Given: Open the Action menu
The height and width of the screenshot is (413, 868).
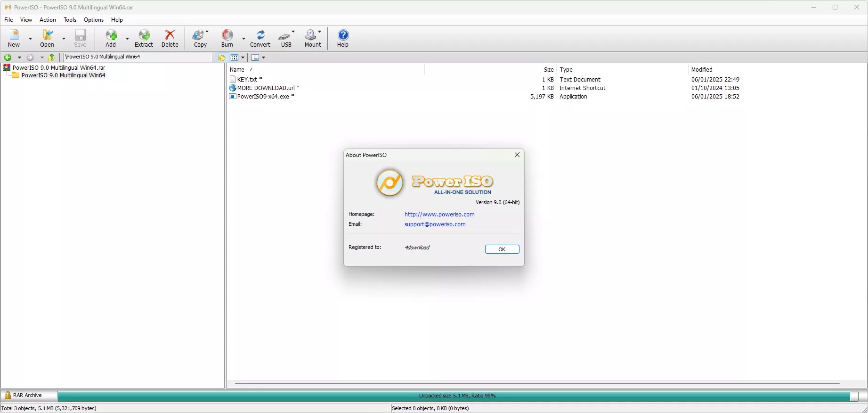Looking at the screenshot, I should coord(48,20).
